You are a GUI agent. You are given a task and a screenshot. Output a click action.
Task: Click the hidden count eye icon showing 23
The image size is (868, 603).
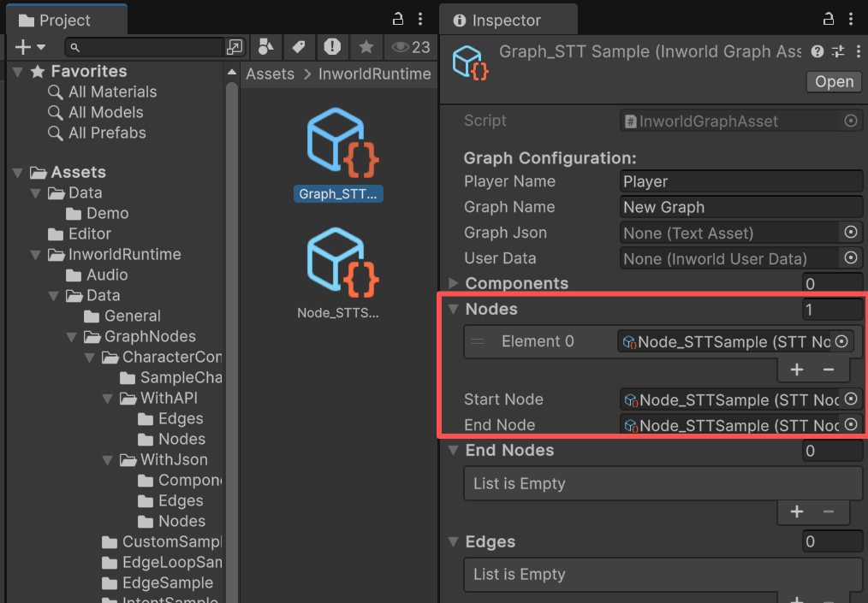point(401,47)
